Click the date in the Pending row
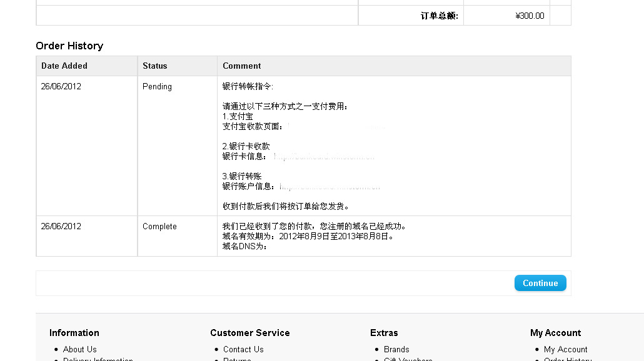644x361 pixels. (x=61, y=86)
